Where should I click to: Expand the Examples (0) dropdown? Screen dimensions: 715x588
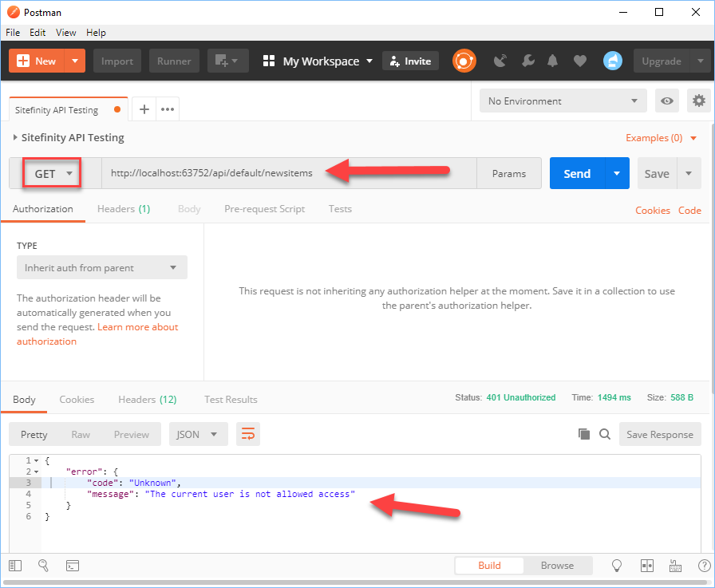pyautogui.click(x=662, y=138)
